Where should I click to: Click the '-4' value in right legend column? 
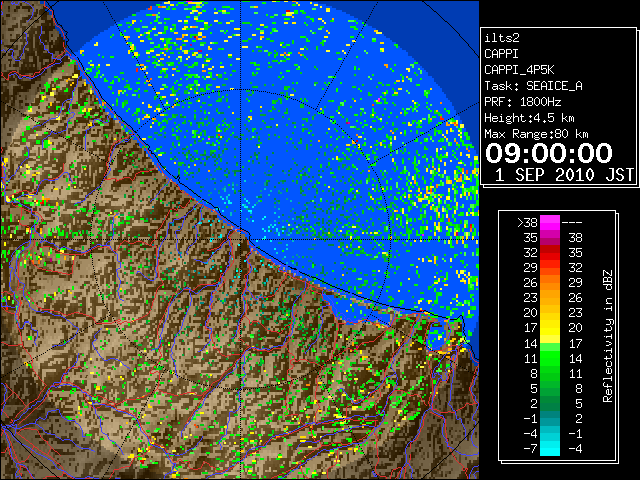tap(575, 448)
